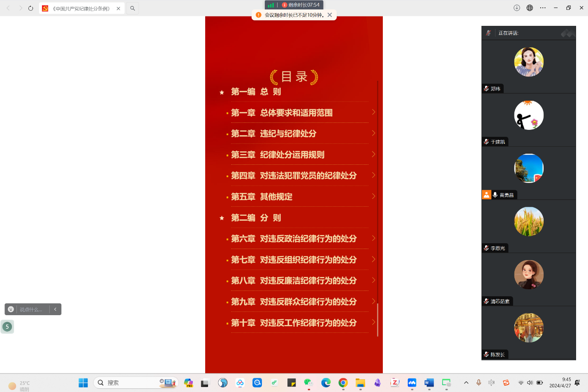Toggle the muted mic icon beside 正在讲话
Image resolution: width=588 pixels, height=392 pixels.
point(488,33)
